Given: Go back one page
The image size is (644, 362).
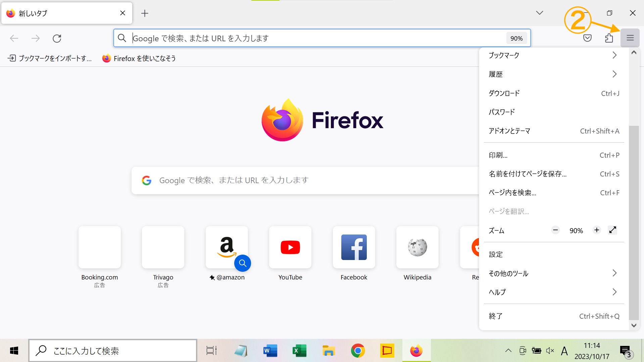Looking at the screenshot, I should pos(14,38).
